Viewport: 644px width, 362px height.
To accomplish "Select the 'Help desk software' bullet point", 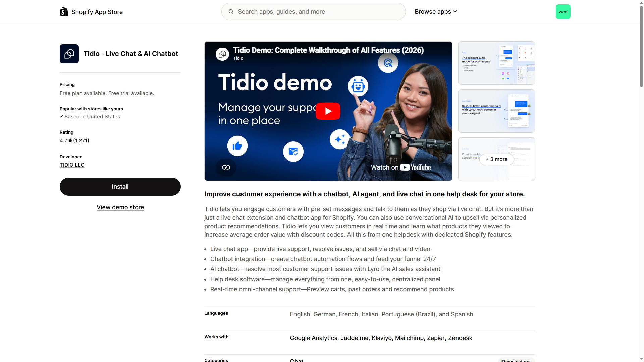I will pos(325,279).
